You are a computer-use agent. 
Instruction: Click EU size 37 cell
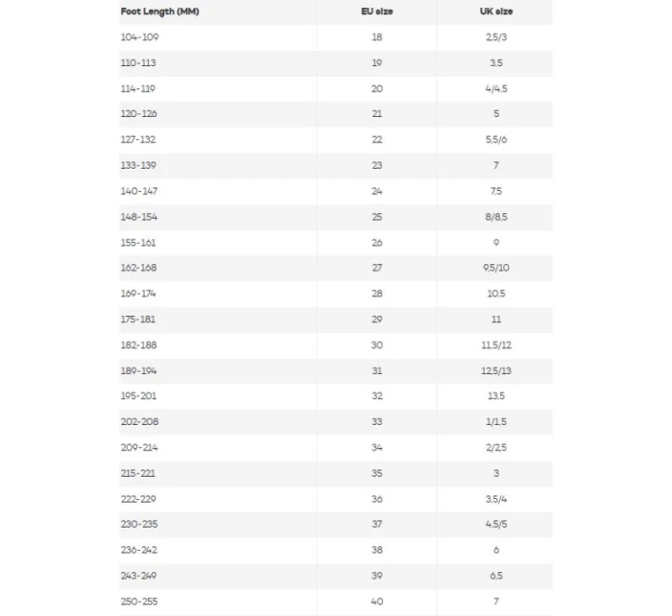pyautogui.click(x=376, y=524)
